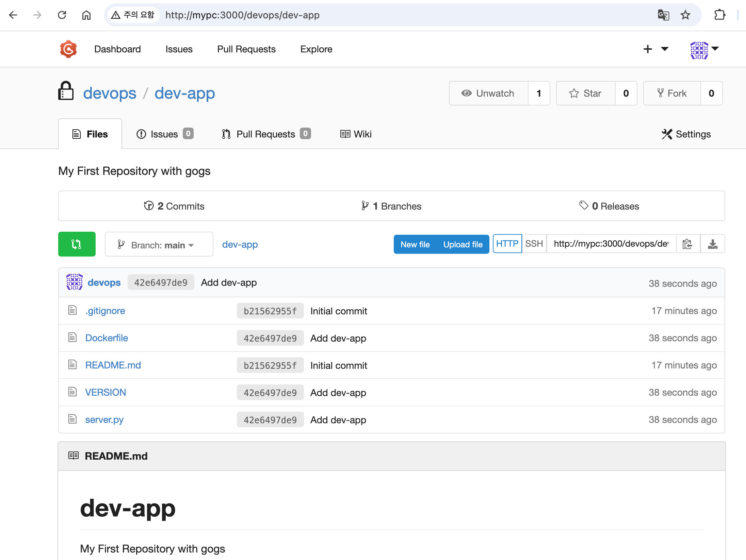Copy the repository clone URL
Image resolution: width=746 pixels, height=560 pixels.
(687, 244)
